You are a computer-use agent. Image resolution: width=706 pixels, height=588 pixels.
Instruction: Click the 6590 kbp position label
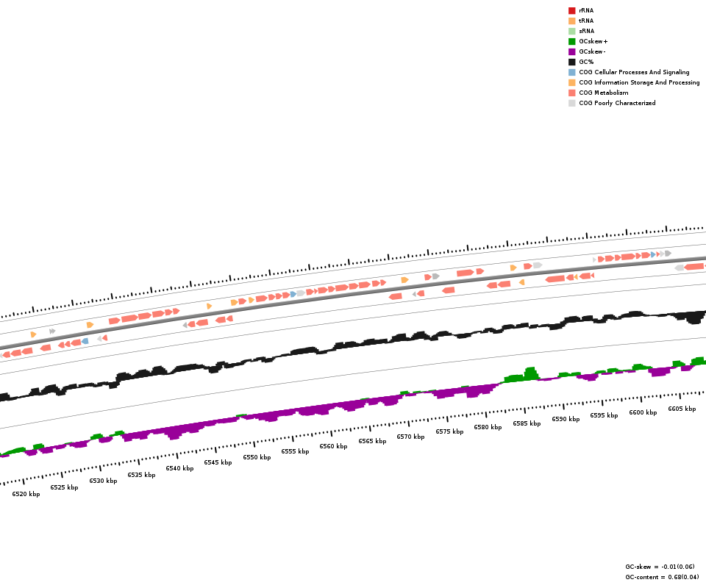(x=566, y=419)
